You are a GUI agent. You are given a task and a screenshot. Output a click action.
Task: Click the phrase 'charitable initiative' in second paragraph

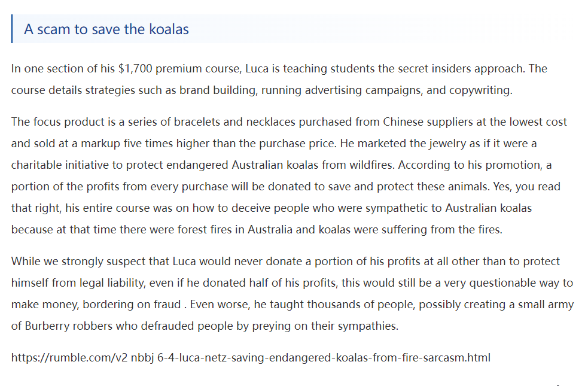pos(60,165)
